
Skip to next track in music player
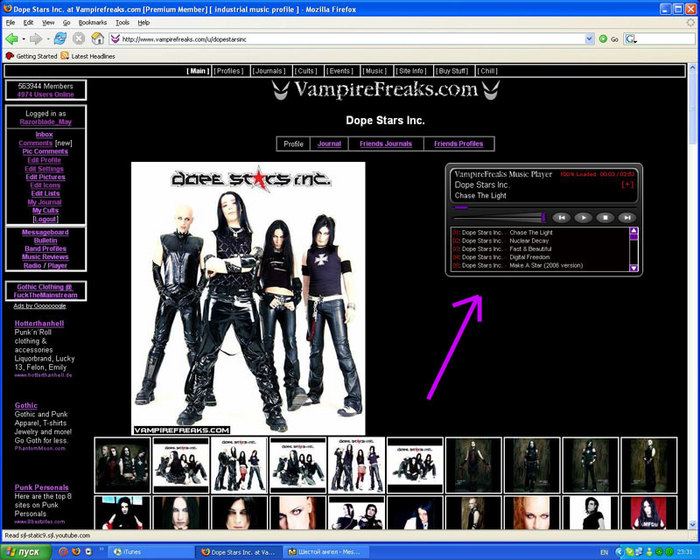tap(627, 217)
